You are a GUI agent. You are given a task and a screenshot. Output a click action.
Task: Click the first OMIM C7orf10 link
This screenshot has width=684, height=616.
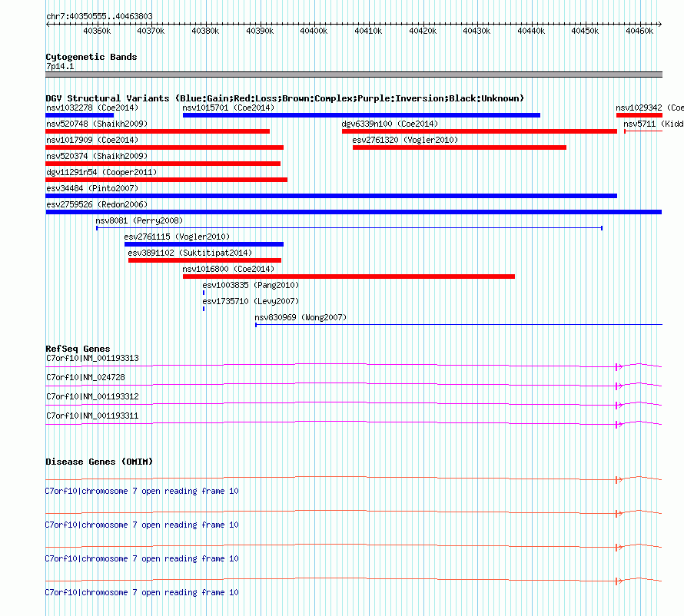[141, 491]
